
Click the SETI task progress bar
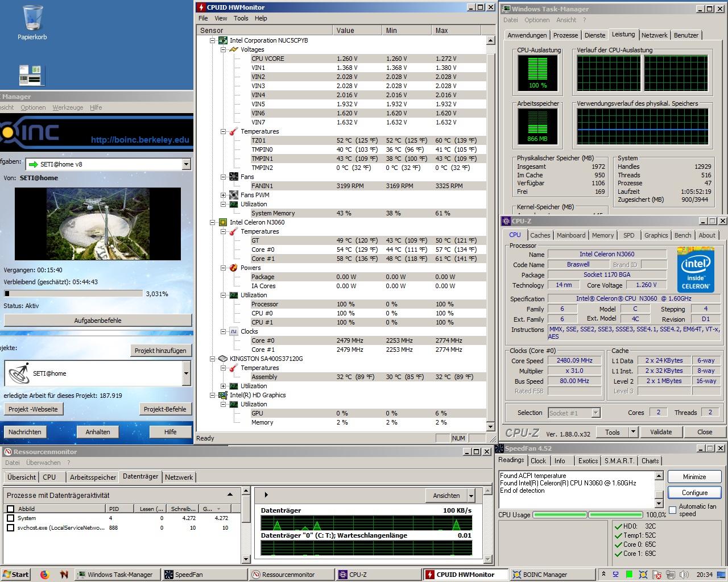[73, 294]
